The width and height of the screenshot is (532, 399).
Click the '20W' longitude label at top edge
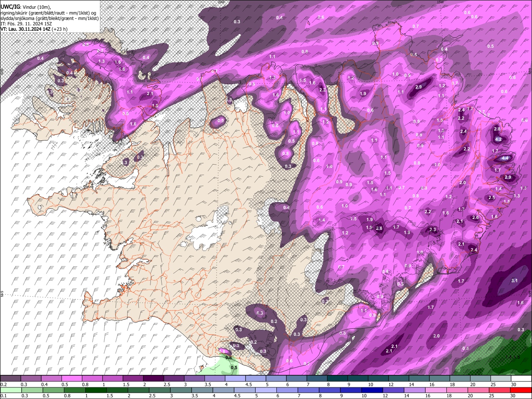(221, 2)
